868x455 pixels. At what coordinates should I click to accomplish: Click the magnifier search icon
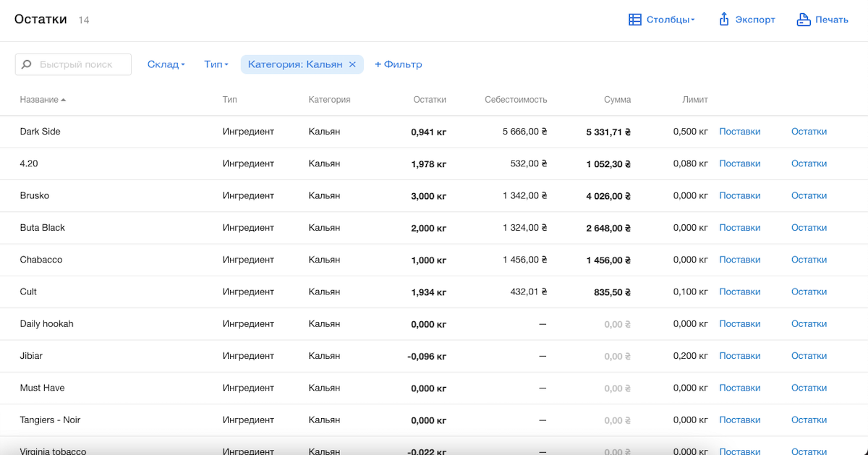click(x=27, y=64)
